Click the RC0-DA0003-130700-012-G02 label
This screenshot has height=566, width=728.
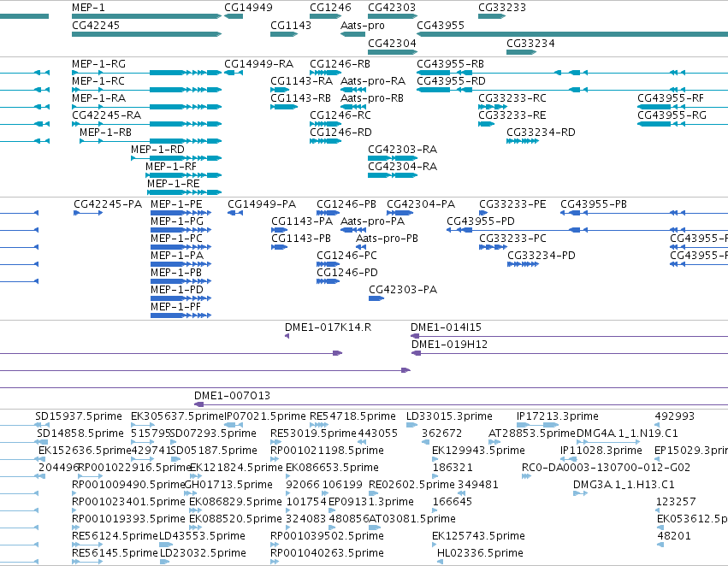[x=606, y=467]
